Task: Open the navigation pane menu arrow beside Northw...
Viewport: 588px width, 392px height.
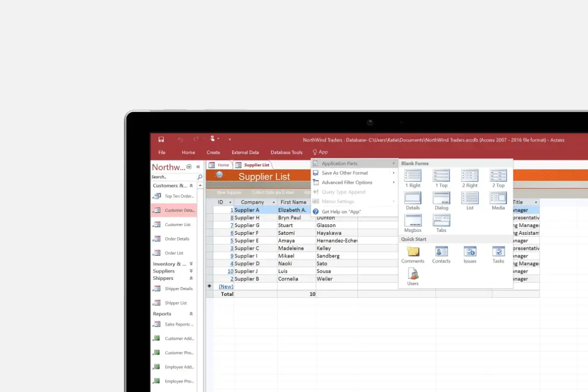Action: pyautogui.click(x=189, y=167)
